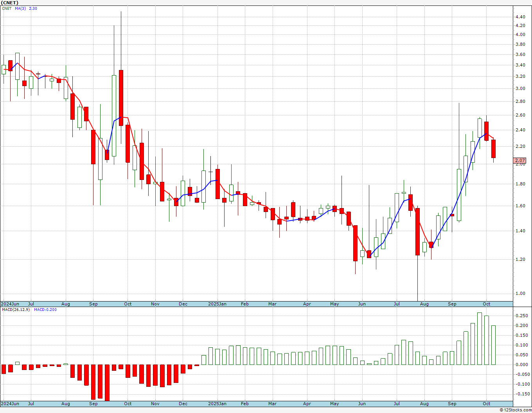
Task: Click the 2.60 price axis label
Action: point(520,115)
